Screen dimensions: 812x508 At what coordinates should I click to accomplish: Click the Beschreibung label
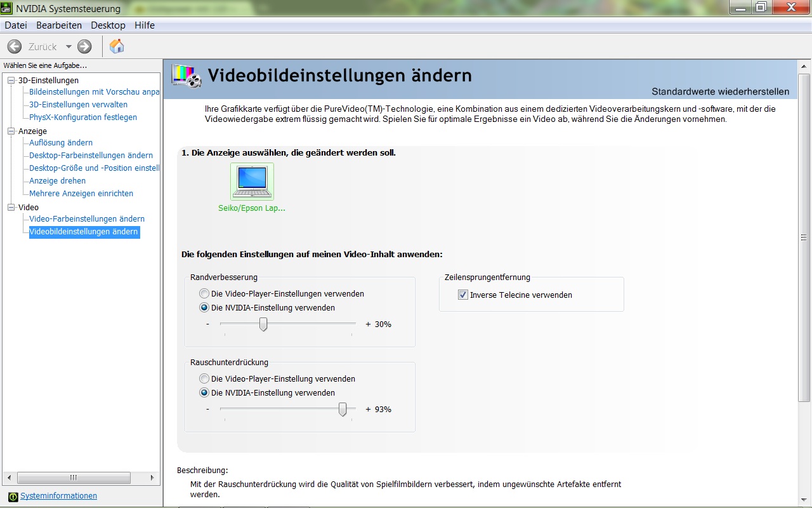point(202,471)
